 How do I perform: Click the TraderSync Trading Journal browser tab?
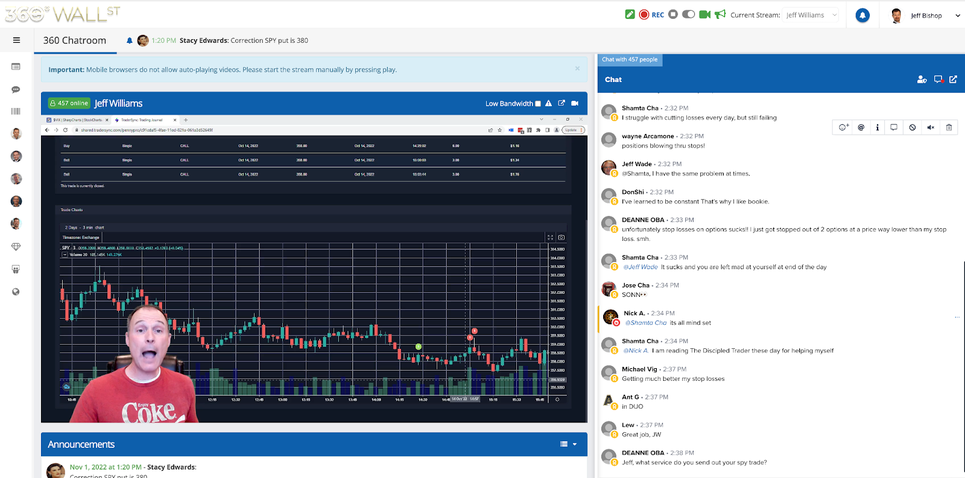click(146, 119)
